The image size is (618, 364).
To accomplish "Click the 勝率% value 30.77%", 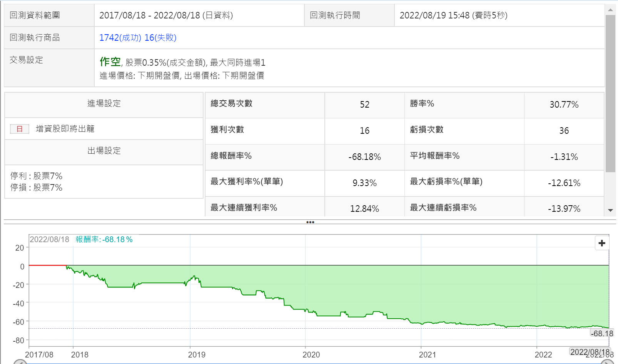I will click(x=564, y=105).
